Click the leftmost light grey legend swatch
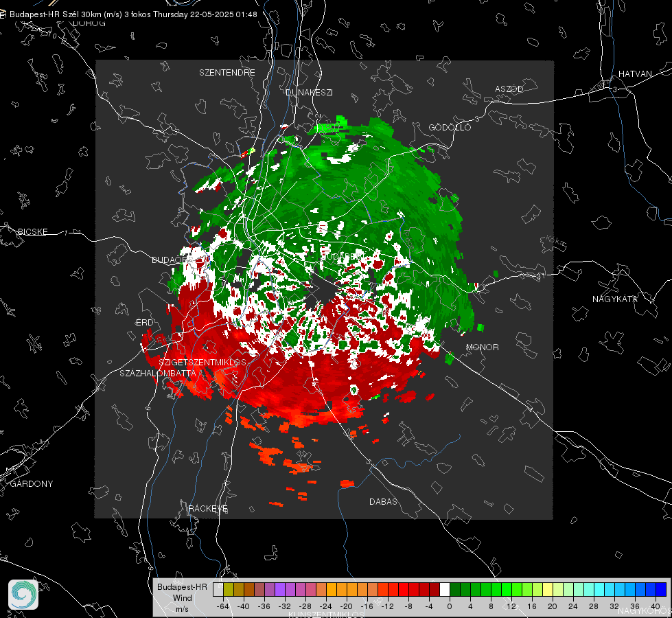Viewport: 672px width, 618px height. 218,589
